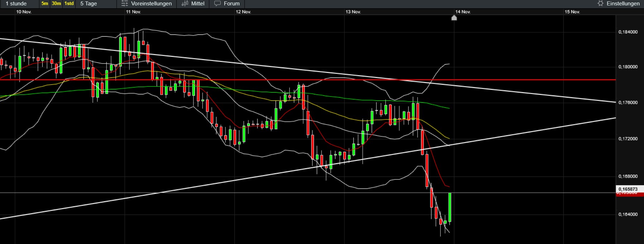
Task: Click the Forum speech bubble icon
Action: 217,4
